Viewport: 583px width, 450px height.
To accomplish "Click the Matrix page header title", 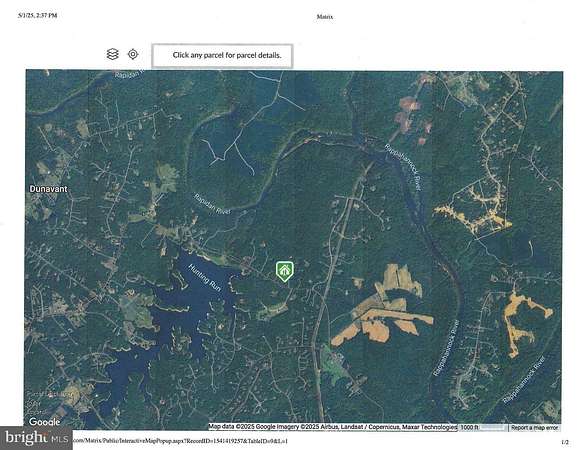I will coord(325,17).
